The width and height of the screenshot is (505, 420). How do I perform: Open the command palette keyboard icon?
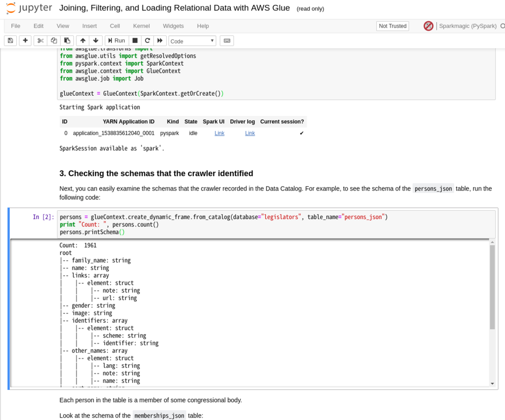226,40
